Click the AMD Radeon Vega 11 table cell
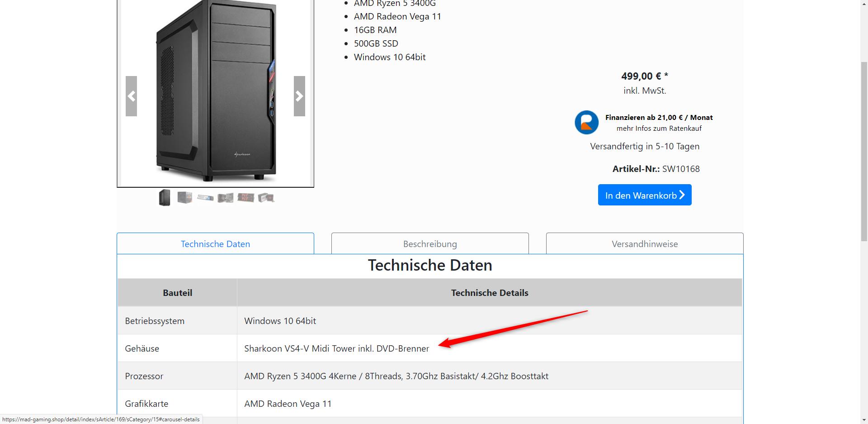Screen dimensions: 868x424 (x=490, y=404)
